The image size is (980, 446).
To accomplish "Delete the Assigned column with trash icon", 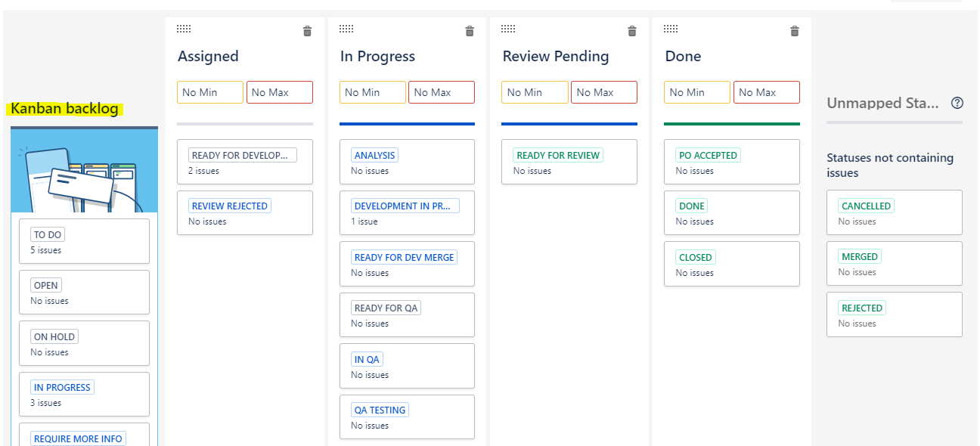I will 307,31.
